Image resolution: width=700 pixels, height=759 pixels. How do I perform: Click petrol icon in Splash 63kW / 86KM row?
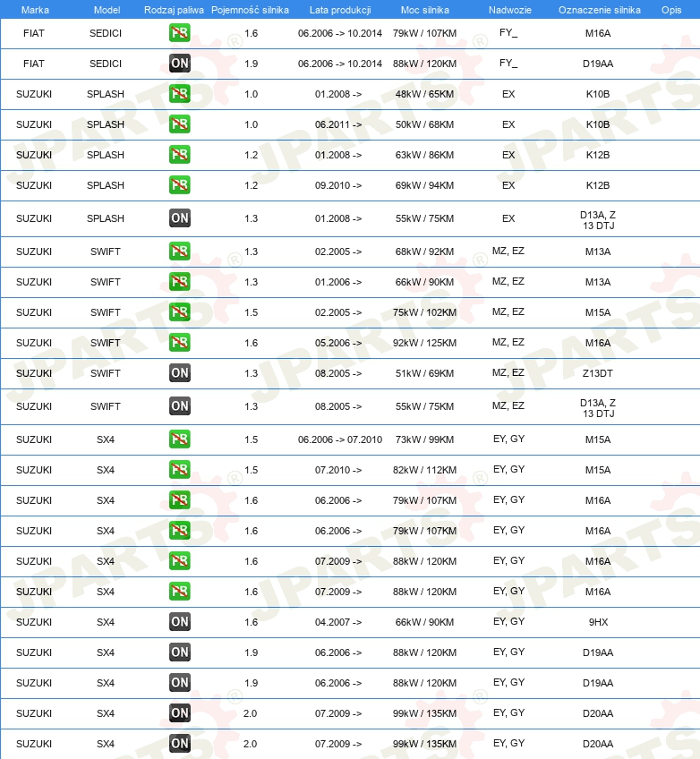click(x=180, y=155)
